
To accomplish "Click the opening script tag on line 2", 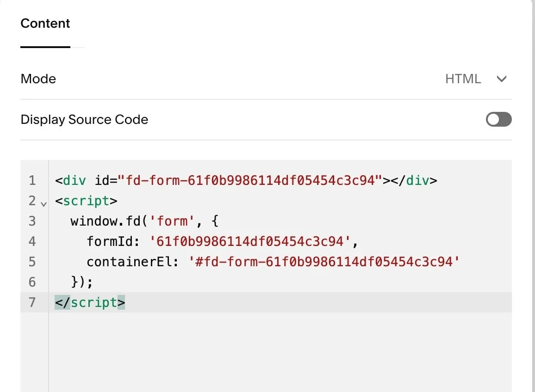I will point(86,201).
